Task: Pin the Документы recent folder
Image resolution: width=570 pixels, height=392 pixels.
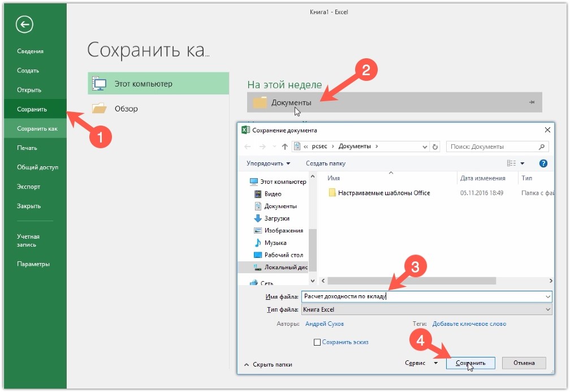Action: pos(532,102)
